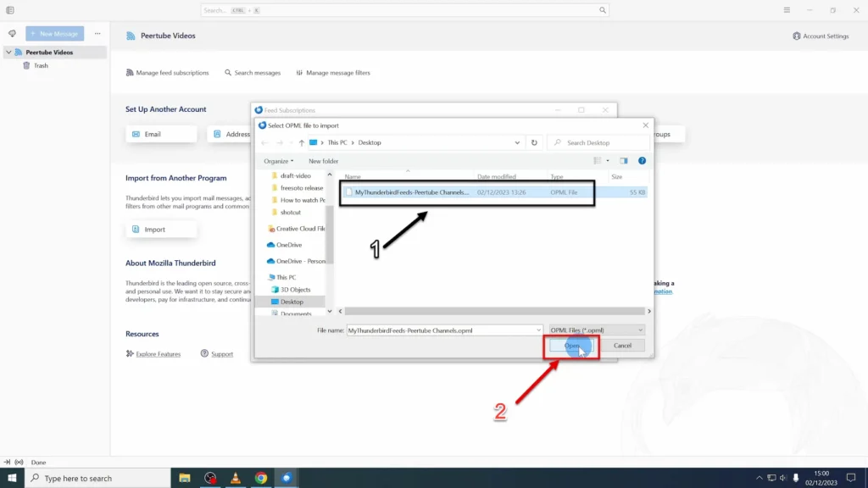Click Open to import the OPML file
Screen dimensions: 868x488
click(571, 346)
